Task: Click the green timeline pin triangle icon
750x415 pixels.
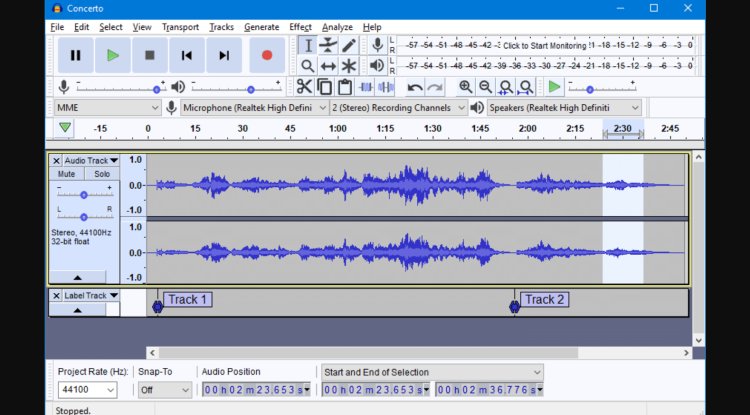Action: click(x=65, y=128)
